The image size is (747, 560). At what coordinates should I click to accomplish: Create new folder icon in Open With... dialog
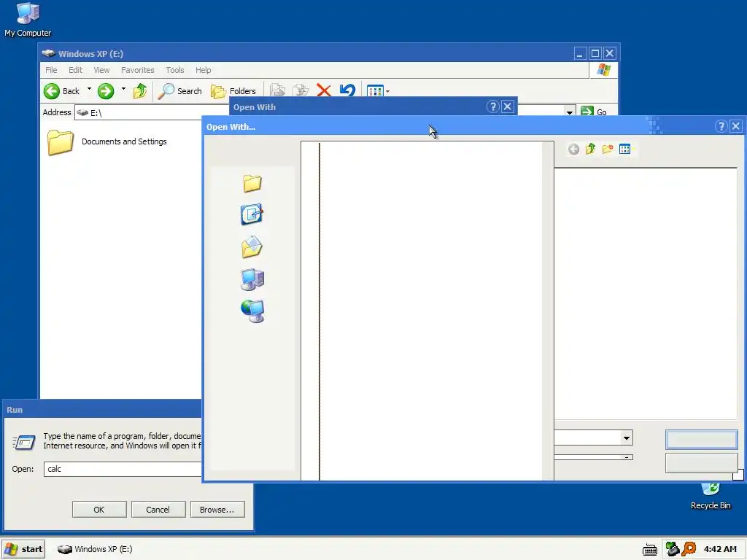pyautogui.click(x=608, y=149)
